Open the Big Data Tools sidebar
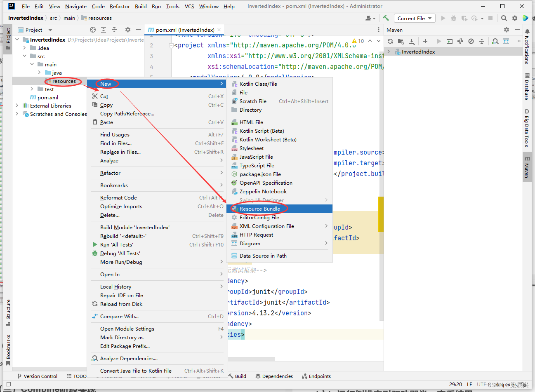Screen dimensions: 535x392 point(527,128)
